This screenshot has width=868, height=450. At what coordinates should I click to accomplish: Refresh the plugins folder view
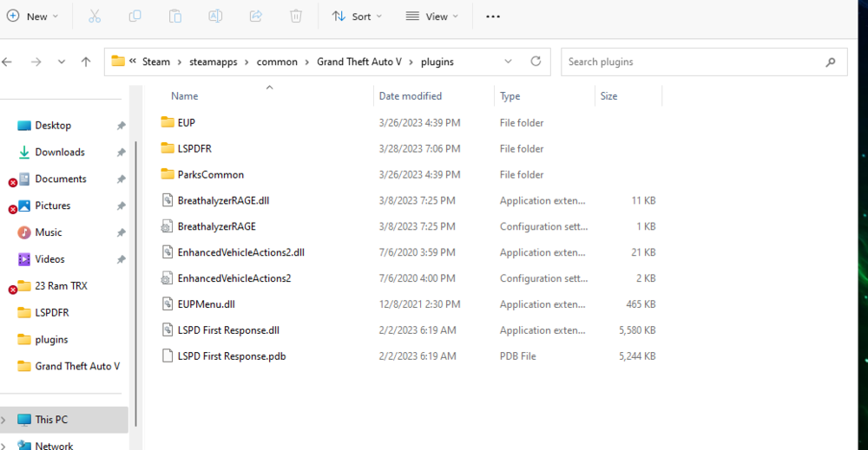tap(536, 62)
